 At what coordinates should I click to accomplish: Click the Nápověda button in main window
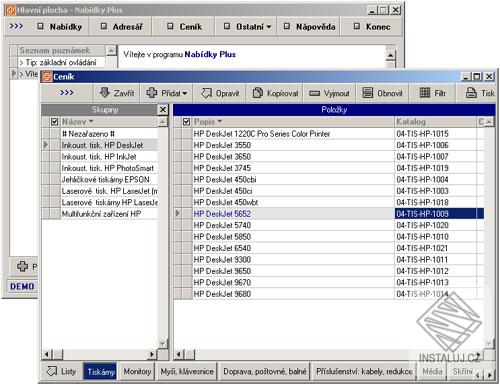click(309, 26)
